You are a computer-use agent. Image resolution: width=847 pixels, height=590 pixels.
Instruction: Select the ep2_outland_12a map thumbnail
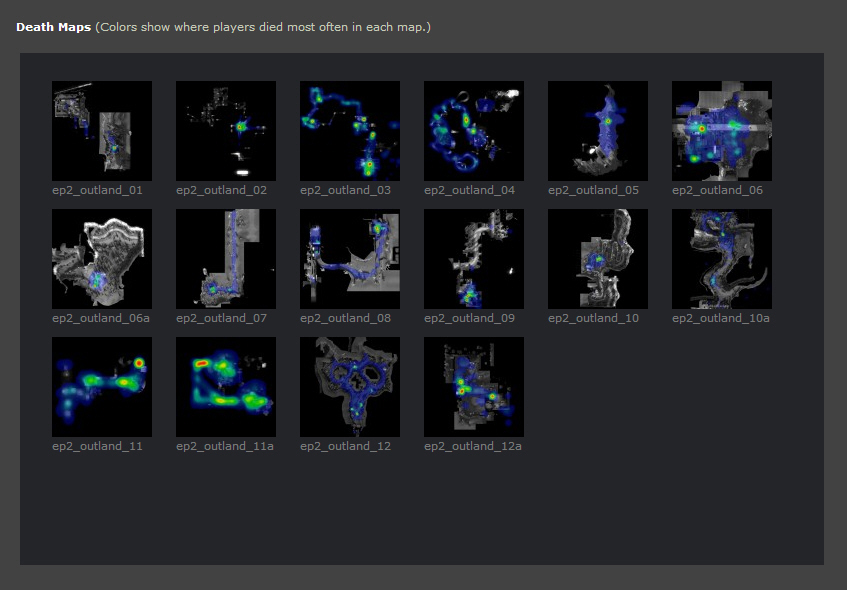click(x=474, y=387)
